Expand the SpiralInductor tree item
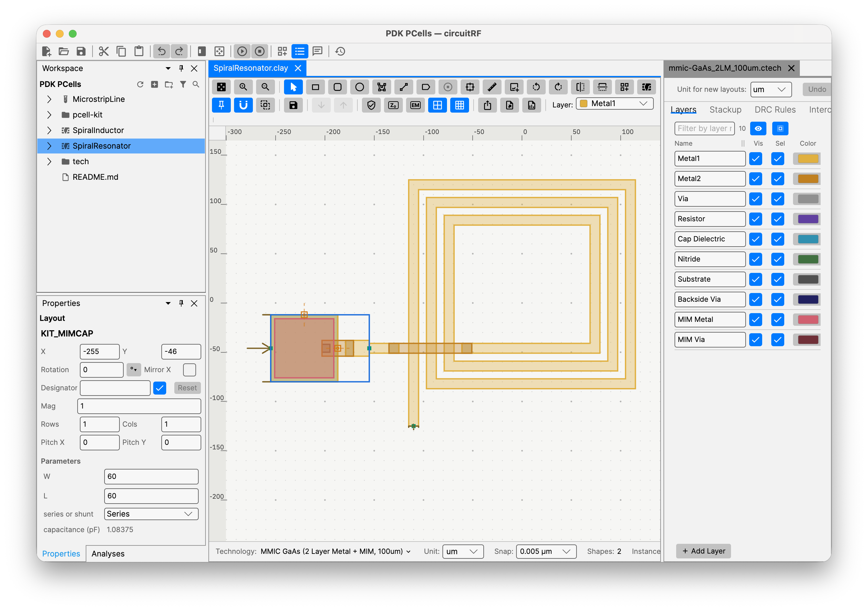The height and width of the screenshot is (610, 868). [49, 130]
